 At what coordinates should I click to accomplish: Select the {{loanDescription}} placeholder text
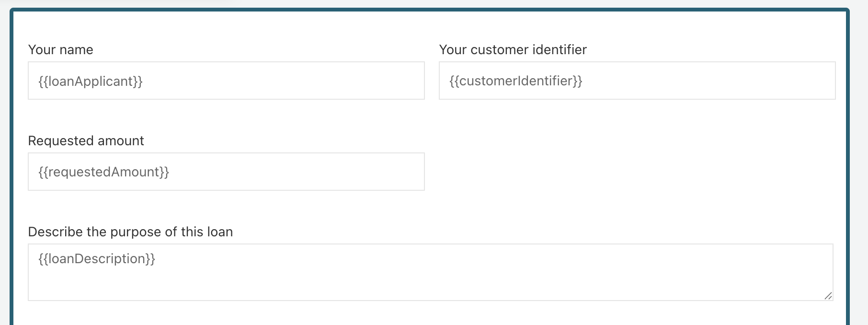pyautogui.click(x=97, y=259)
